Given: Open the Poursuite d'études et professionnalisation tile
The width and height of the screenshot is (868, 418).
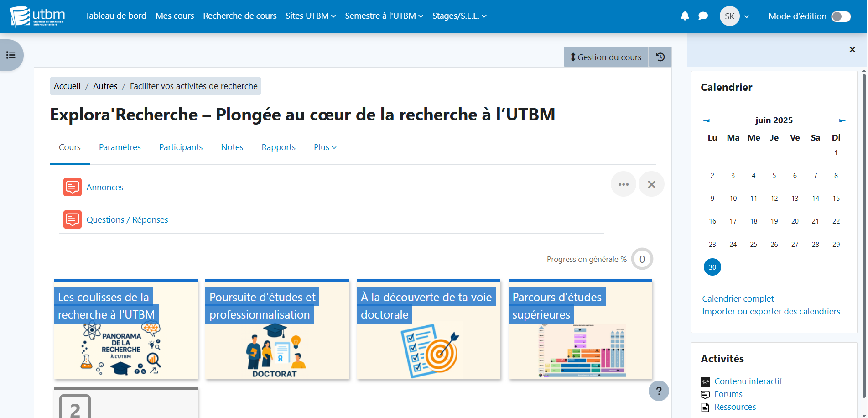Looking at the screenshot, I should click(x=277, y=329).
